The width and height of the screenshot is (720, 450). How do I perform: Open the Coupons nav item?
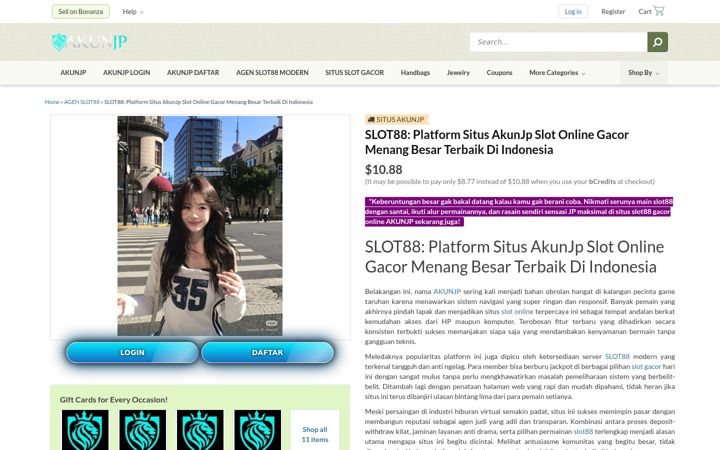coord(499,73)
